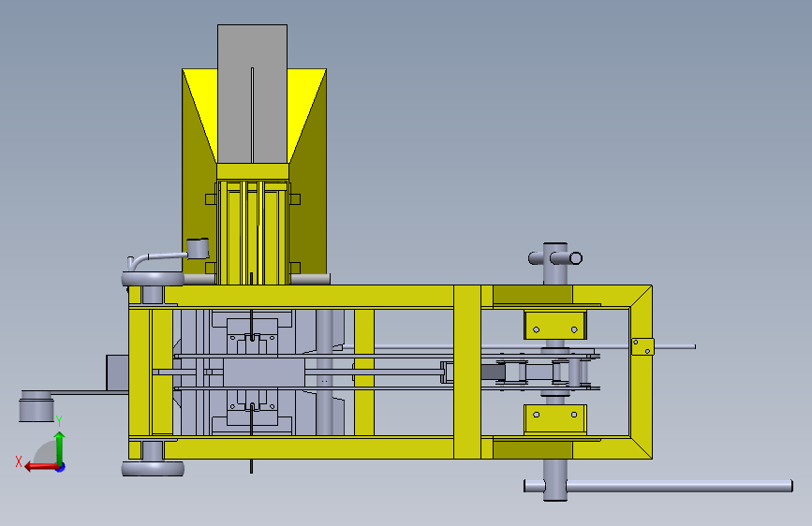Select the bottom-left gray wheel under the frame
Image resolution: width=812 pixels, height=526 pixels.
[153, 469]
